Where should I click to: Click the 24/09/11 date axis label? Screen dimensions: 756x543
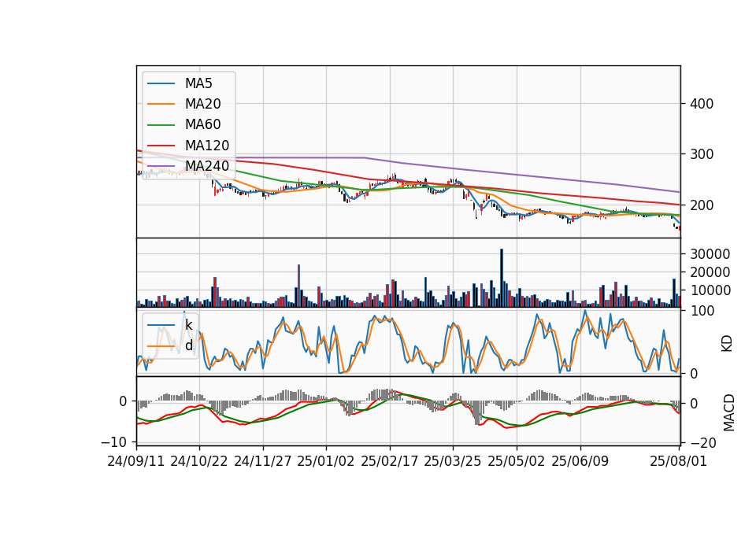[136, 461]
